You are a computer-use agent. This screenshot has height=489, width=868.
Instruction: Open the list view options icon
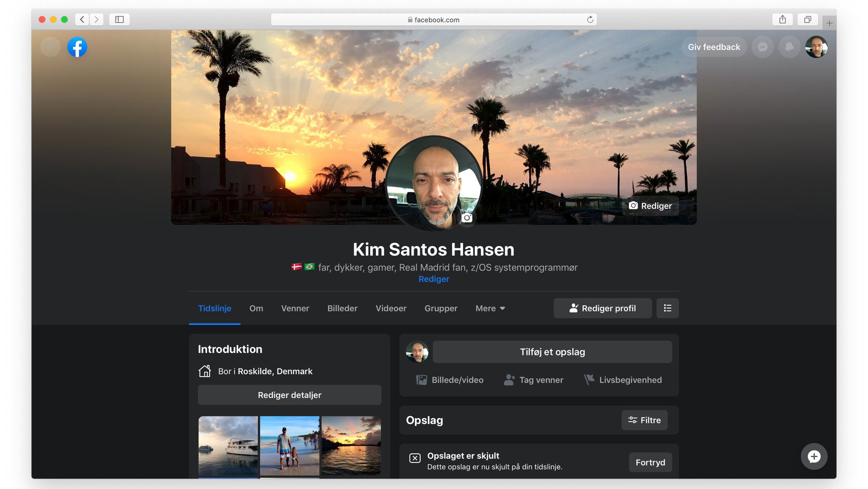(667, 308)
